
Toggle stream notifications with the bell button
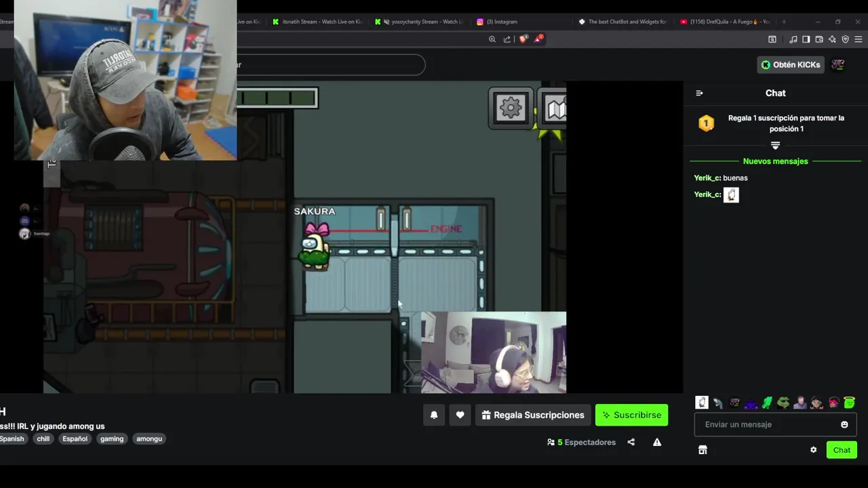[434, 415]
